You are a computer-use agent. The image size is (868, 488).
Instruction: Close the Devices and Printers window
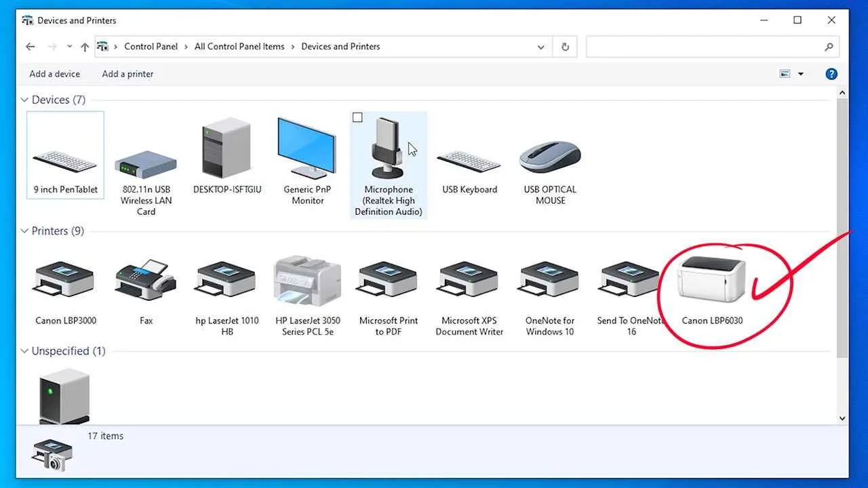(831, 20)
